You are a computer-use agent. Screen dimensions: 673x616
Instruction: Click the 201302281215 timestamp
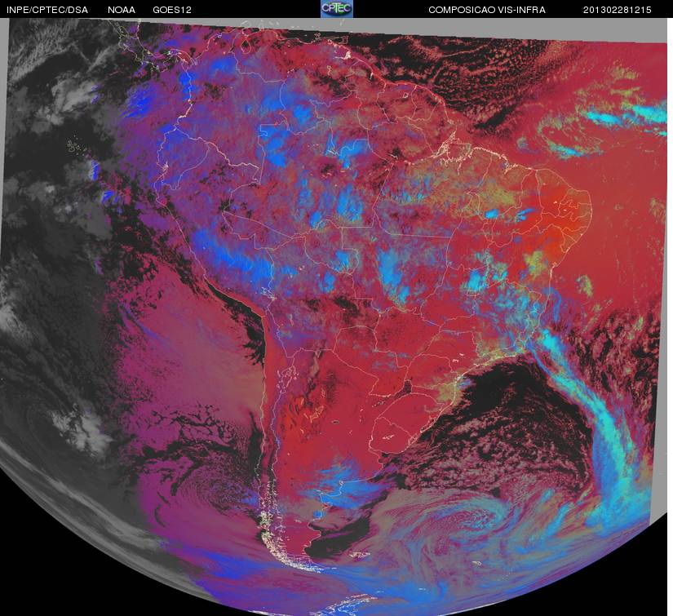click(x=617, y=10)
